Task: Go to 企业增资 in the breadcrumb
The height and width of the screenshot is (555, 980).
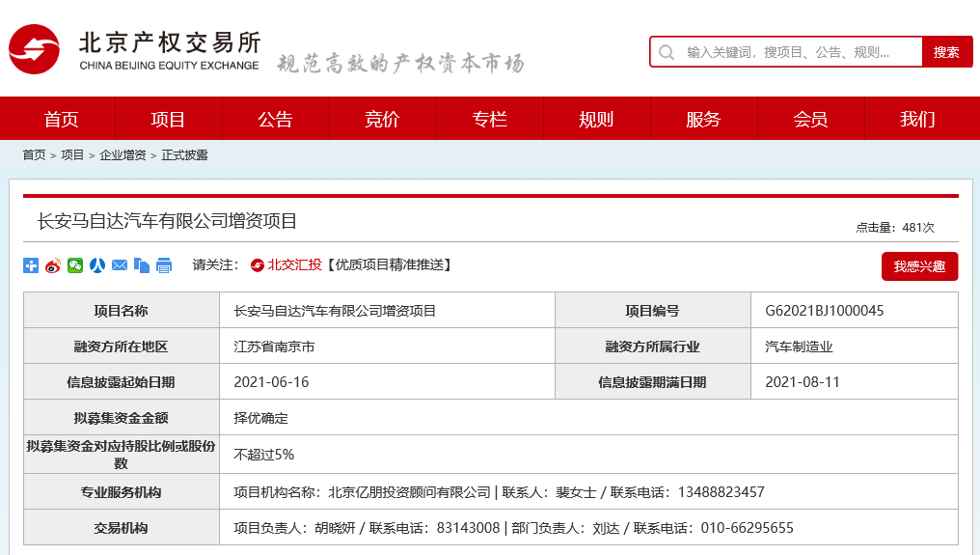Action: [x=122, y=155]
